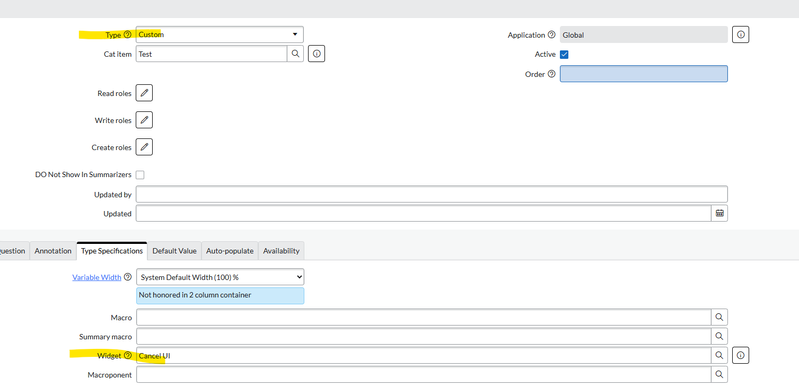Open the Auto-populate tab

pos(230,251)
